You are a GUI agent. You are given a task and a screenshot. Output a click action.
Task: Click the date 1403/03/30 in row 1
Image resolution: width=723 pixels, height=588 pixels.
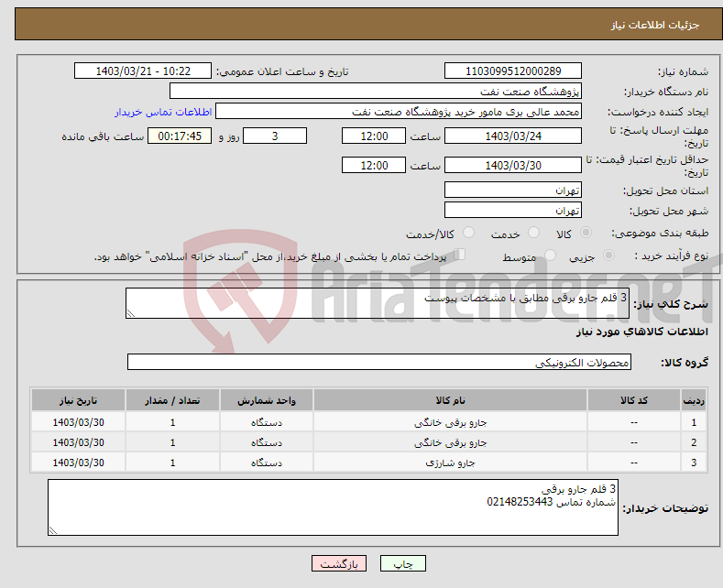tap(79, 422)
